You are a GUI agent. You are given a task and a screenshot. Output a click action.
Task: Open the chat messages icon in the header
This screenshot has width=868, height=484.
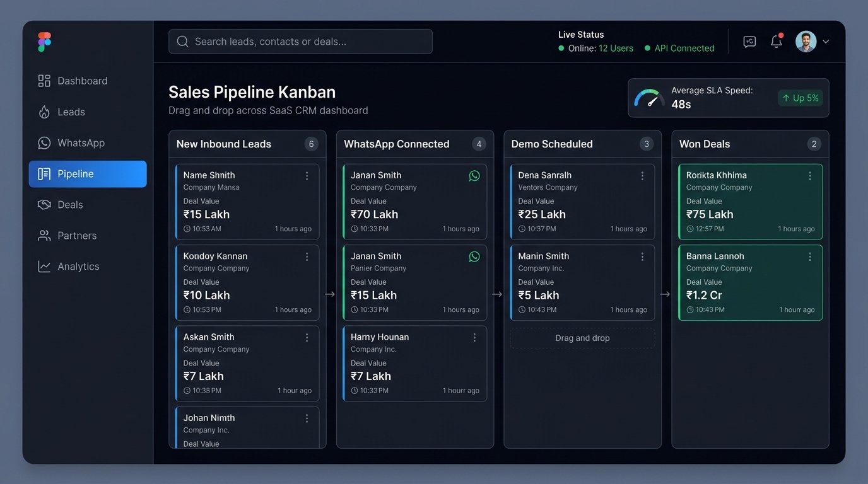pos(749,42)
